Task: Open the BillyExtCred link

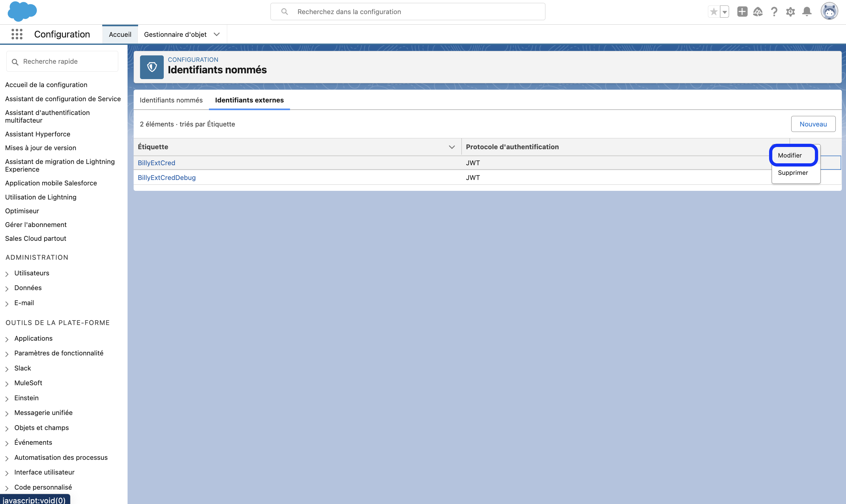Action: (157, 163)
